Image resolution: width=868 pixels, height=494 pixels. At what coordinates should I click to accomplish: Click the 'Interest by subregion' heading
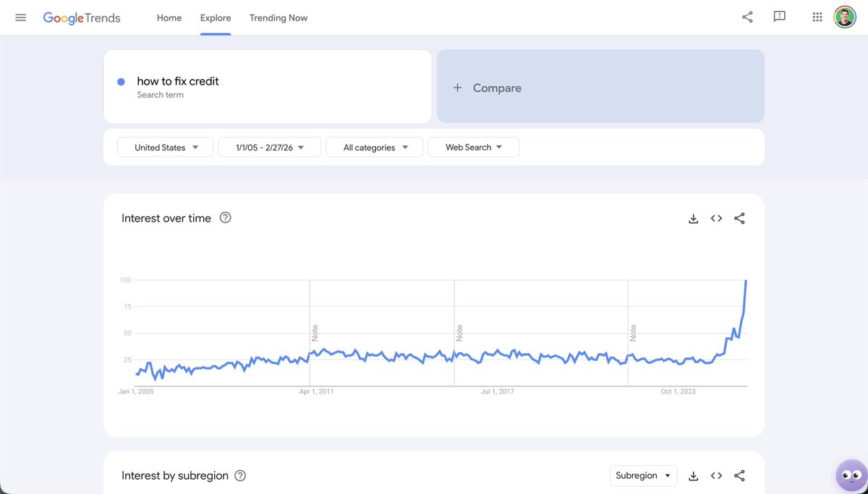click(175, 476)
